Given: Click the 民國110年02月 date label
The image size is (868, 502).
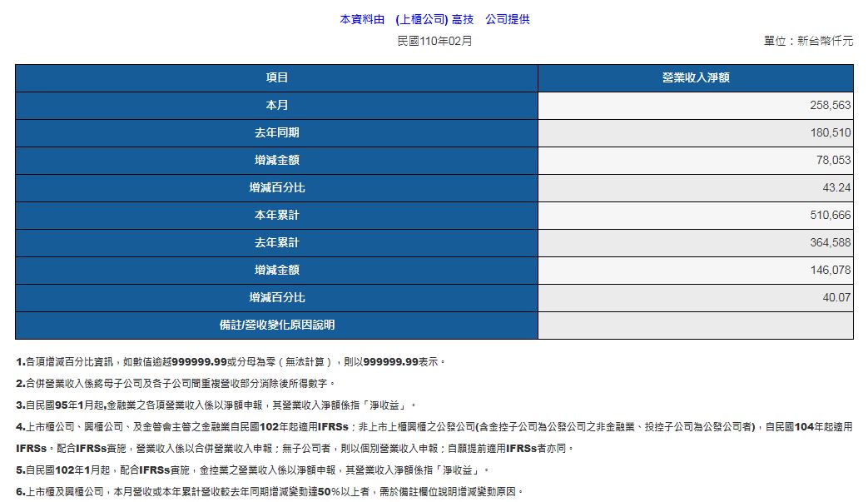Looking at the screenshot, I should click(x=434, y=41).
